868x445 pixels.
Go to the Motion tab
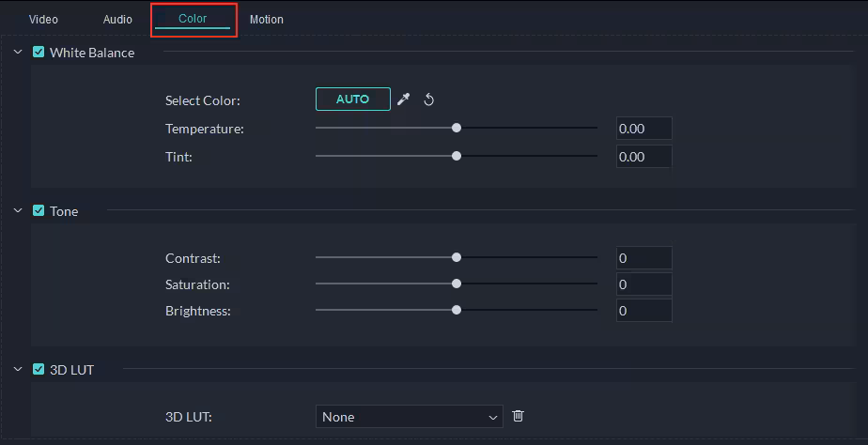pos(267,20)
